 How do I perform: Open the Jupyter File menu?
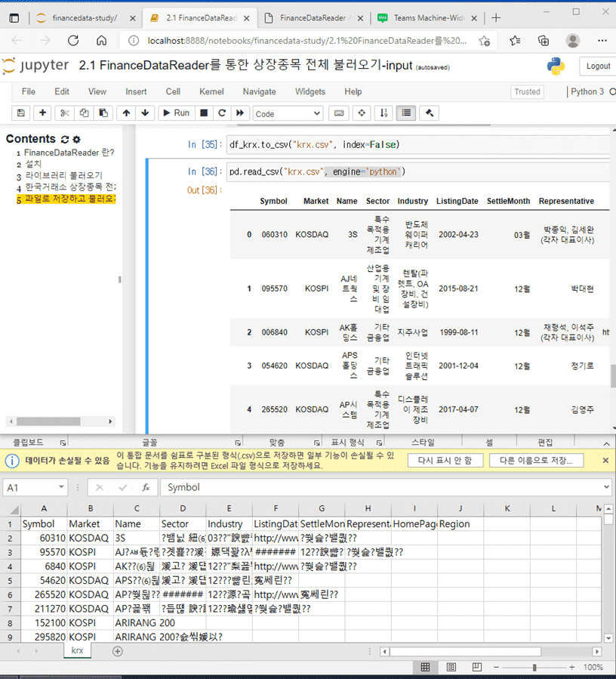point(28,92)
